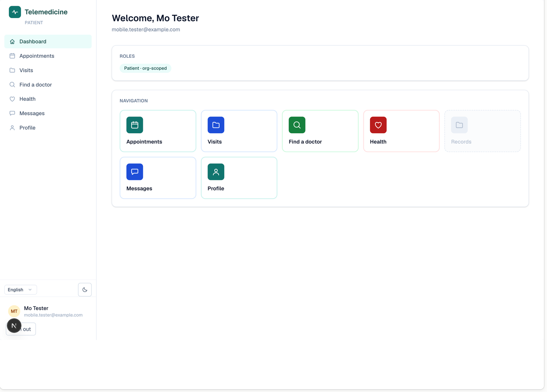Open the Health navigation card label
Viewport: 547px width, 392px height.
tap(378, 142)
